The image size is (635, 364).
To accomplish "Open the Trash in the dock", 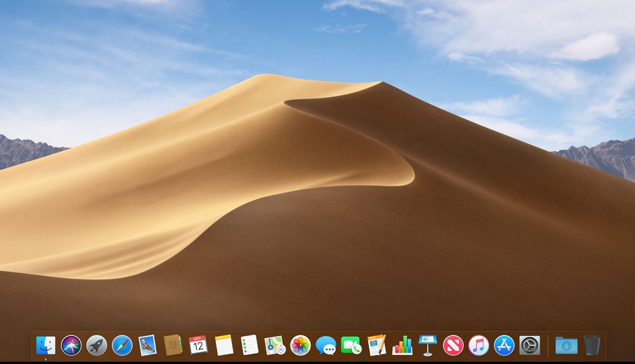I will point(592,345).
